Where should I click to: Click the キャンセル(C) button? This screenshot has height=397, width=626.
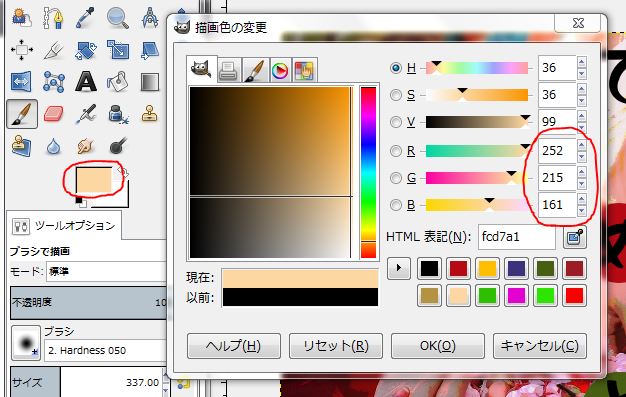click(539, 345)
